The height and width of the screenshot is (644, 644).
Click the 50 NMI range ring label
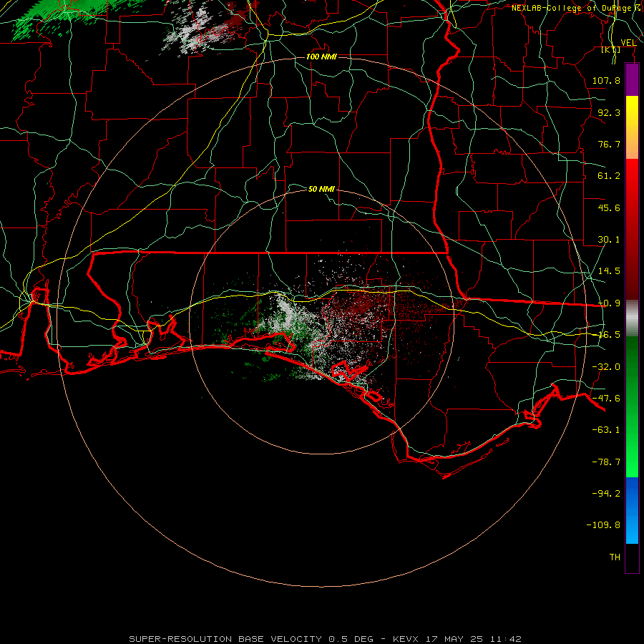(321, 190)
